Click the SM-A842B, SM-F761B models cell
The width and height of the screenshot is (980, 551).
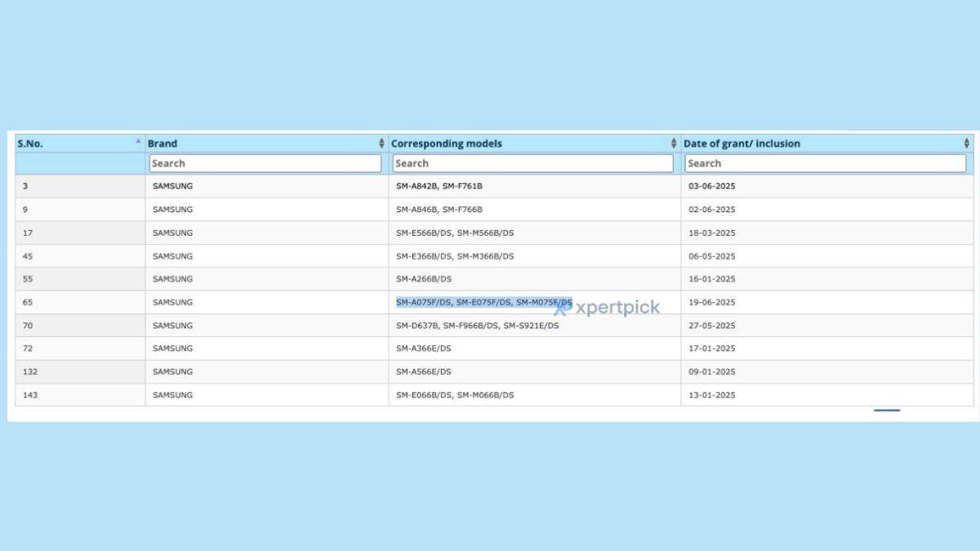pyautogui.click(x=439, y=186)
